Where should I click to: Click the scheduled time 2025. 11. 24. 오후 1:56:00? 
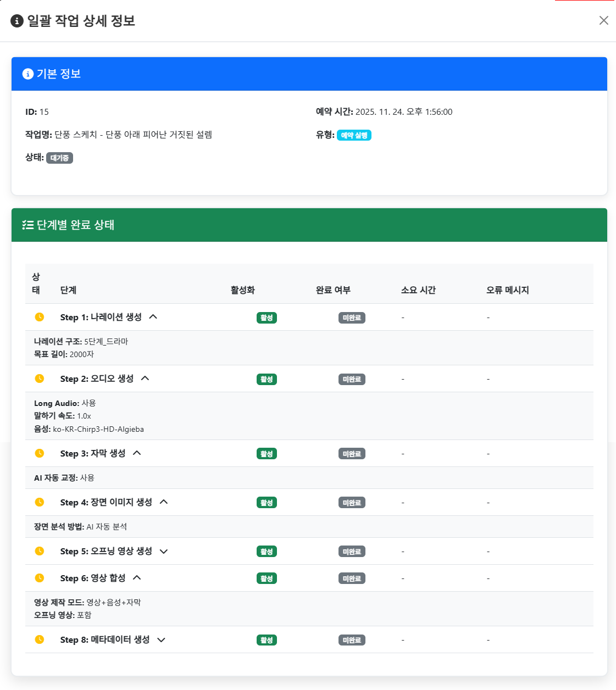(x=404, y=112)
